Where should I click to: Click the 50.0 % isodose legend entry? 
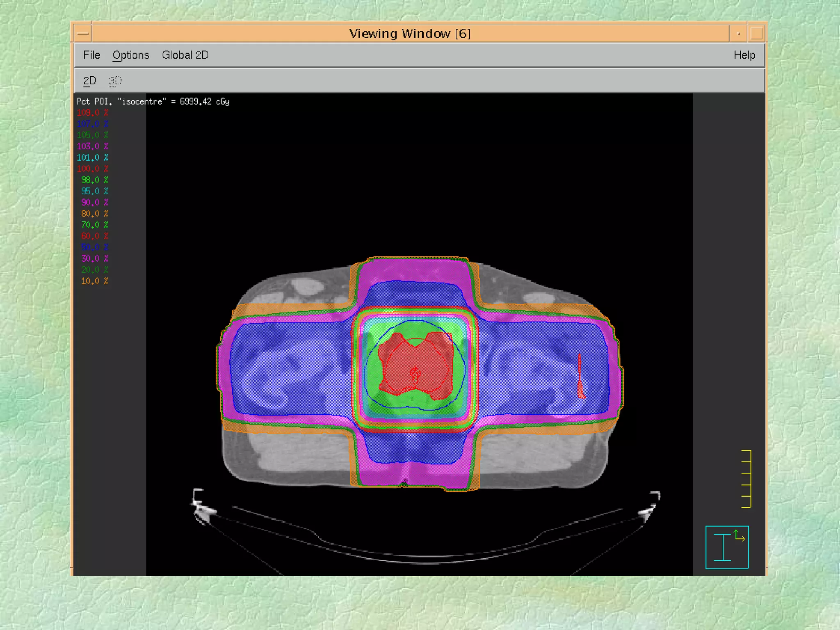click(x=94, y=247)
